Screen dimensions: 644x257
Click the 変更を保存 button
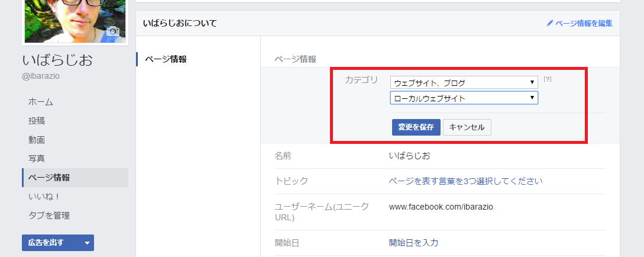416,127
